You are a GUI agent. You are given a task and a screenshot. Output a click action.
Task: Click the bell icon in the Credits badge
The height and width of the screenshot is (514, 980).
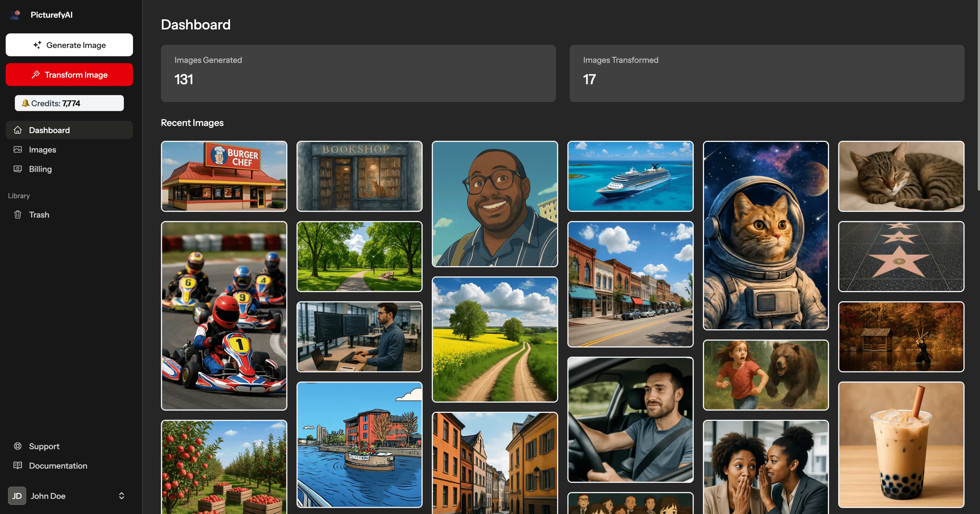[x=25, y=103]
